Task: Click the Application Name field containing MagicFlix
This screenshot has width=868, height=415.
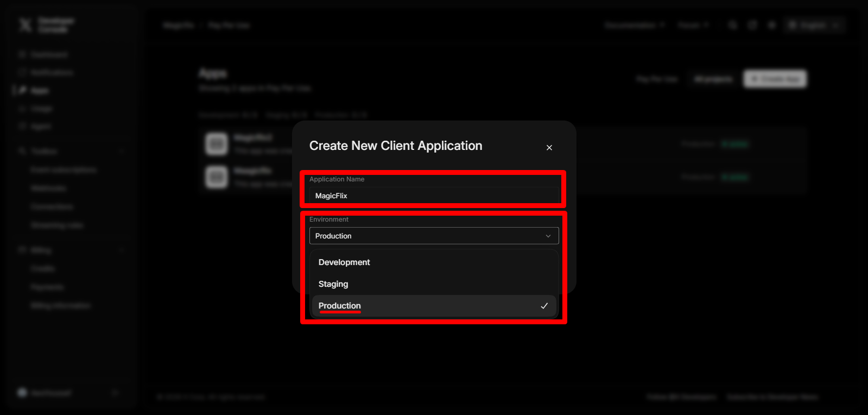Action: click(x=434, y=196)
